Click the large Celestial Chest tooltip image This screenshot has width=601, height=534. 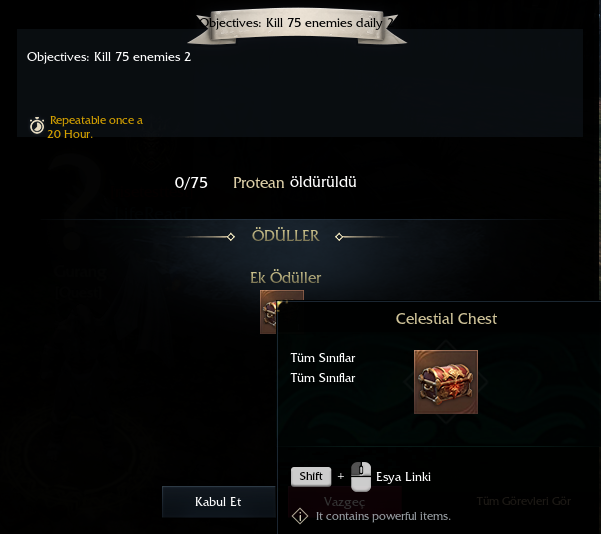point(446,382)
